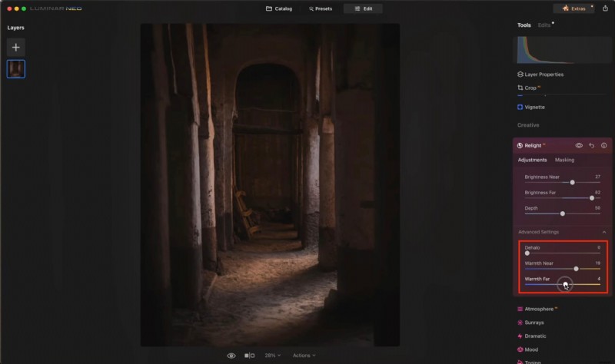Click the Depth value 50

point(597,208)
